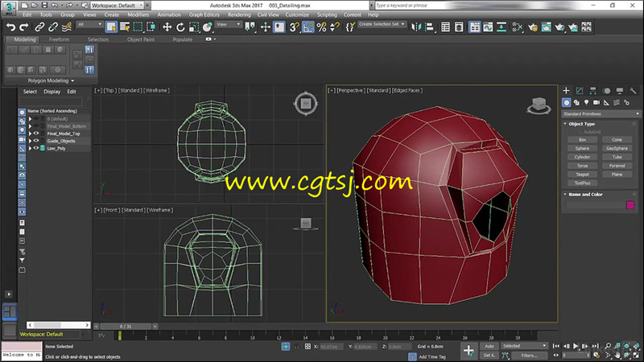Hide the Guide_Objects layer
The image size is (644, 362).
[36, 141]
